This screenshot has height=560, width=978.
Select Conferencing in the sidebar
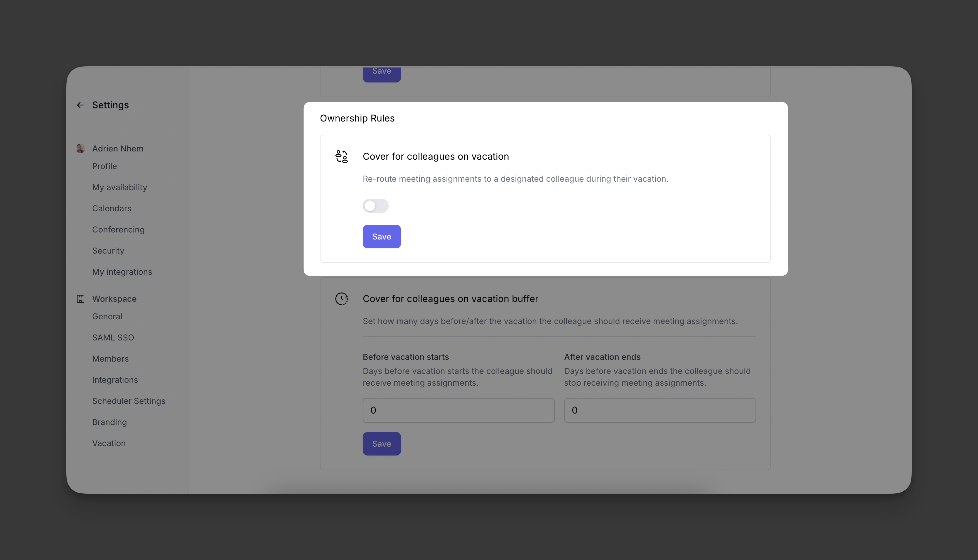(119, 230)
